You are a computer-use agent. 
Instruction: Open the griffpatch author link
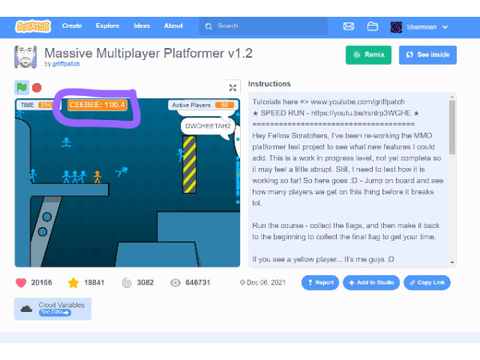(66, 64)
